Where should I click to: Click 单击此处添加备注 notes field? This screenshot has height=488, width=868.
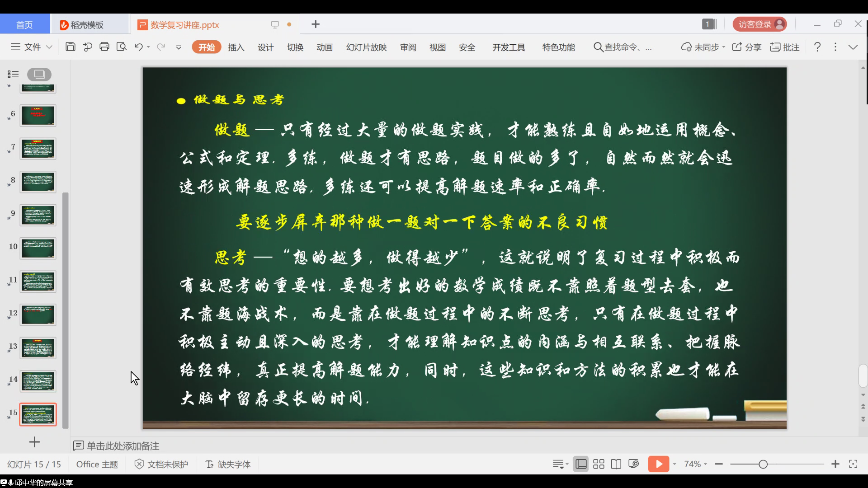(123, 446)
